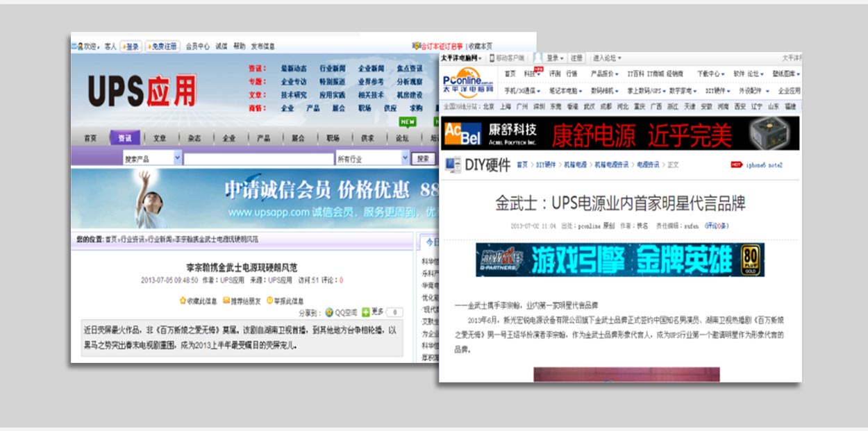Expand the 进入论坛 dropdown on PConline

tap(607, 58)
